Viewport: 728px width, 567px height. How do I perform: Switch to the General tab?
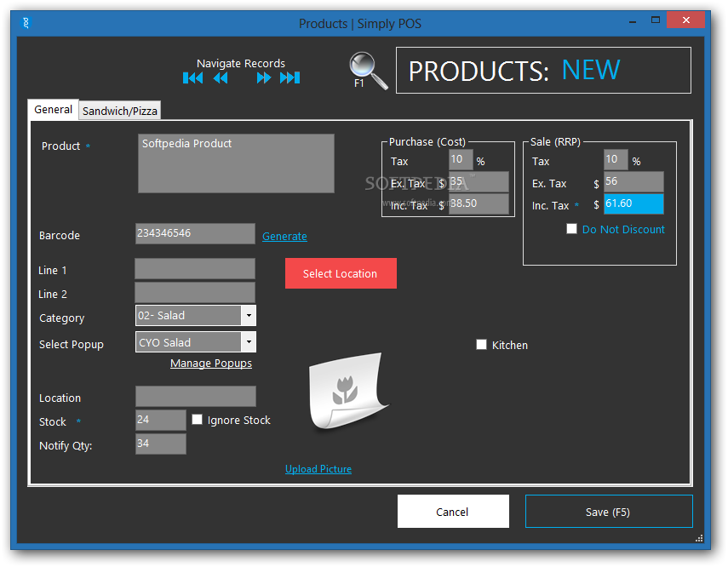pos(53,110)
